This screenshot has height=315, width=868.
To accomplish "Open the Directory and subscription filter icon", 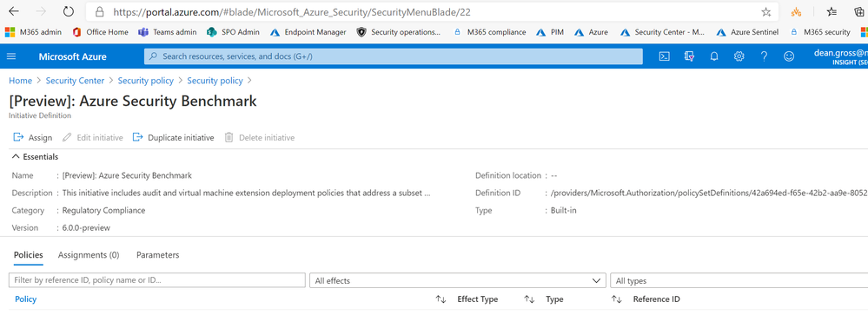I will 689,56.
